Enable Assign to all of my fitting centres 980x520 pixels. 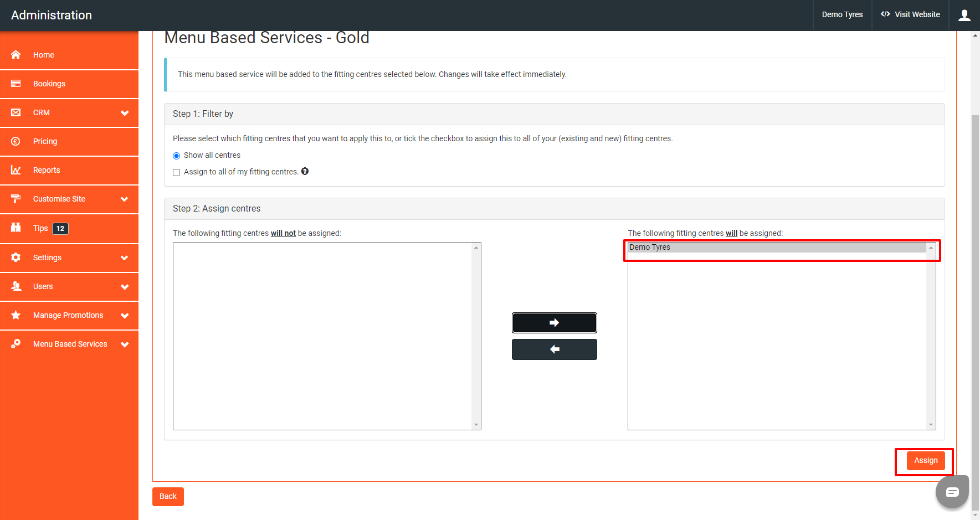click(176, 172)
